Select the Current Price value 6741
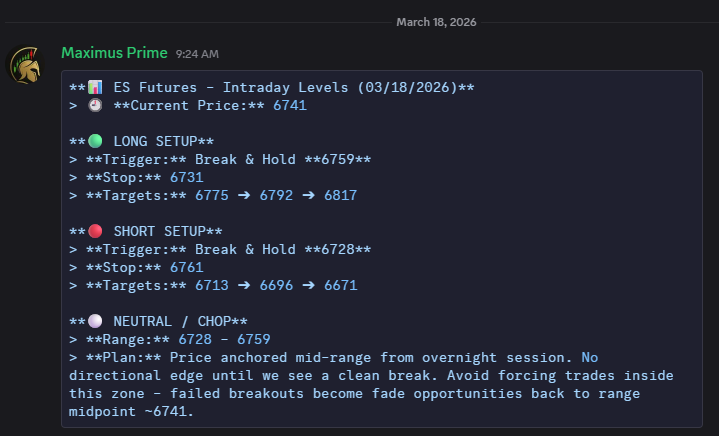 click(290, 105)
